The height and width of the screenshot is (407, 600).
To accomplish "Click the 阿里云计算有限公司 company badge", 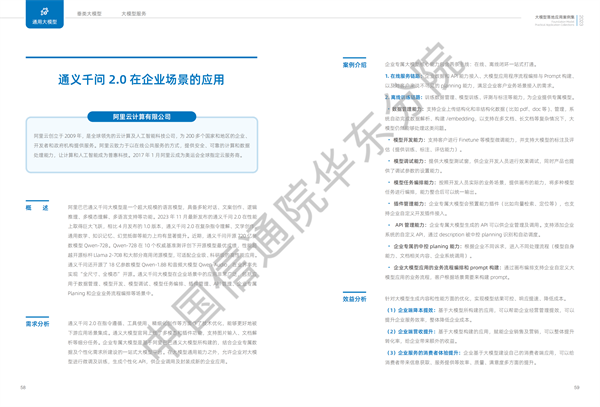I will point(142,117).
